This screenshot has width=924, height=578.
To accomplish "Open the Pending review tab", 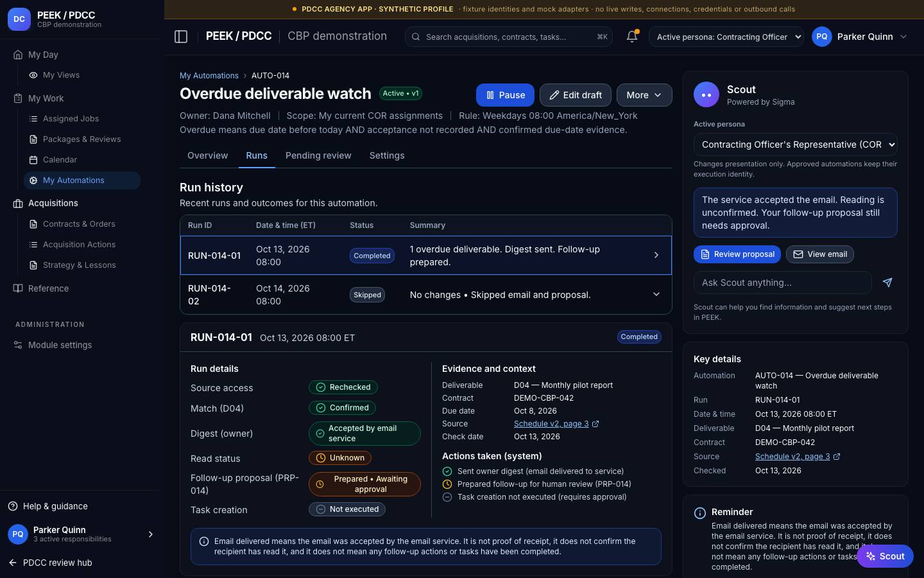I will point(318,155).
